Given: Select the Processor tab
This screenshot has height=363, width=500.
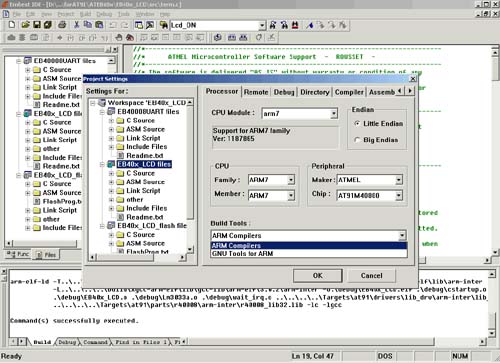Looking at the screenshot, I should (x=222, y=91).
